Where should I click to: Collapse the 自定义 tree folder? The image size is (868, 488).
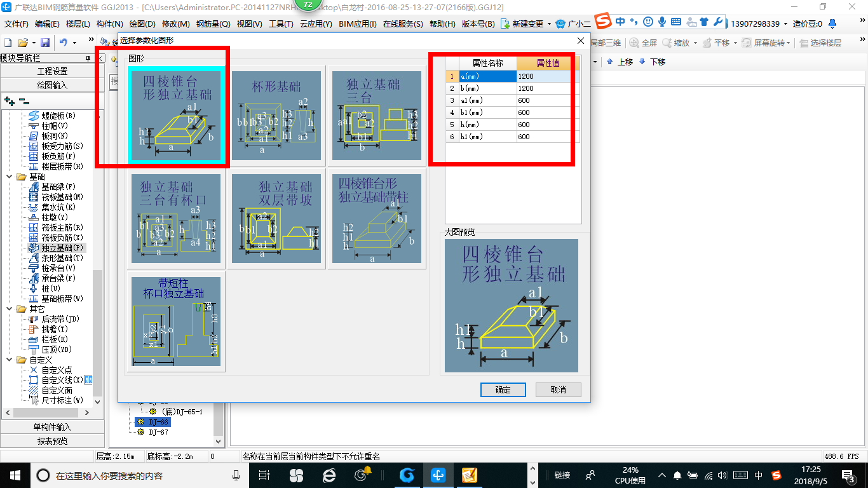tap(10, 360)
